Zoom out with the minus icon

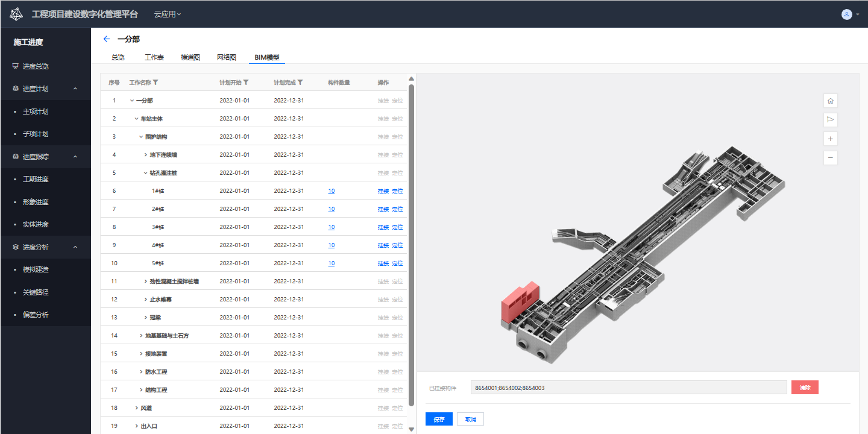(830, 158)
